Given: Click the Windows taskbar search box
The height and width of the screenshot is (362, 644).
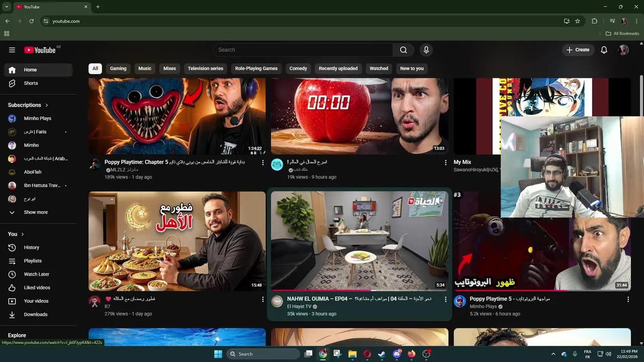Looking at the screenshot, I should point(263,354).
